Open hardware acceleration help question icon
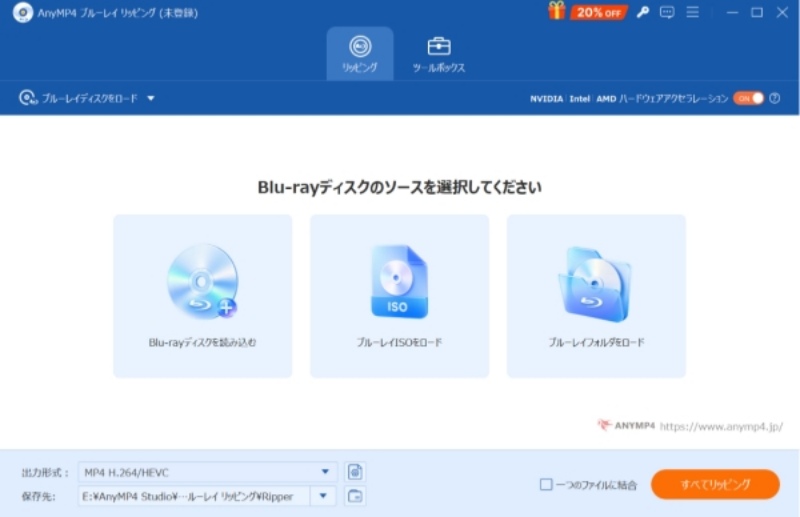 point(774,98)
